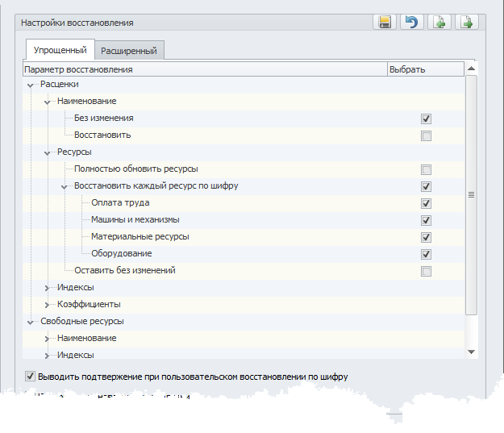The image size is (504, 433).
Task: Uncheck the Машины и механизмы checkbox
Action: coord(426,220)
